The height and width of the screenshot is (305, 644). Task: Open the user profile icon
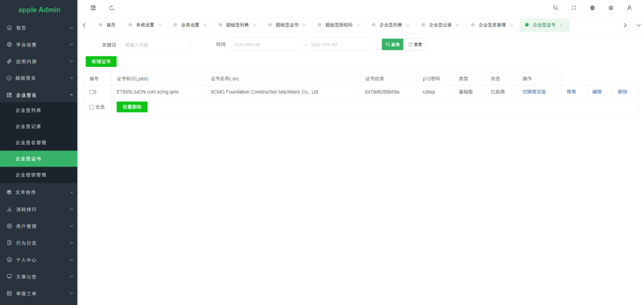pos(629,8)
